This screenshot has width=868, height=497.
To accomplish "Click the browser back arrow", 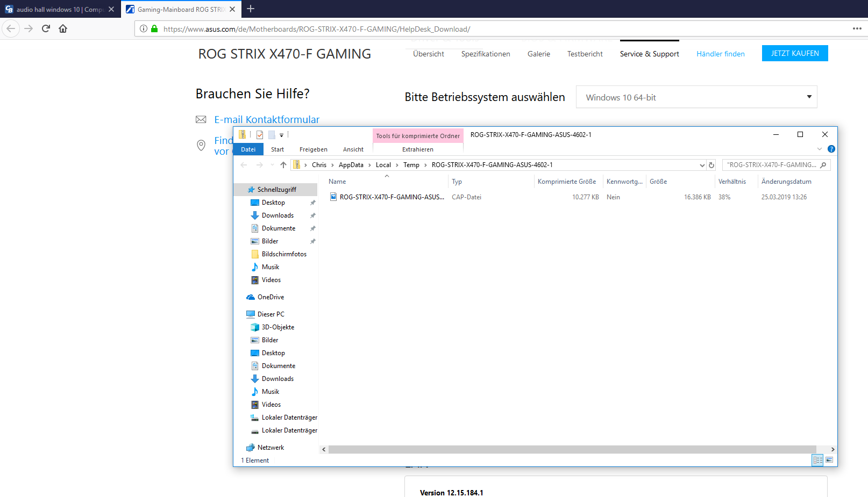I will (x=11, y=28).
